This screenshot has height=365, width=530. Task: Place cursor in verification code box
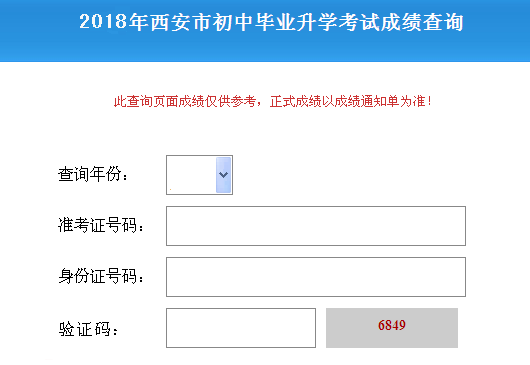click(241, 328)
